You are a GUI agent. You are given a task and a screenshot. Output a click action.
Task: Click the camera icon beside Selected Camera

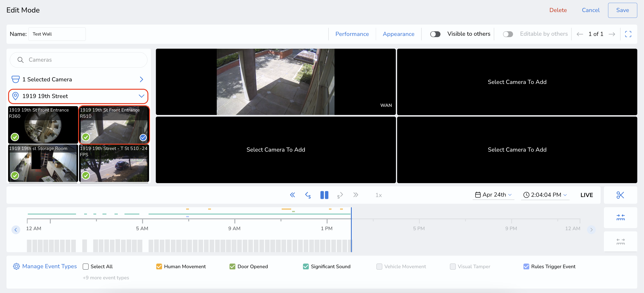click(x=16, y=79)
